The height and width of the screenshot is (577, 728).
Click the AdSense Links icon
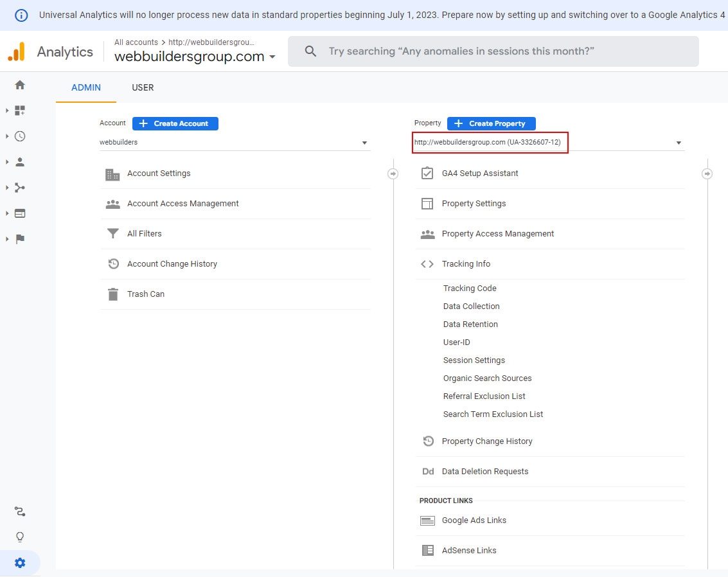coord(427,551)
